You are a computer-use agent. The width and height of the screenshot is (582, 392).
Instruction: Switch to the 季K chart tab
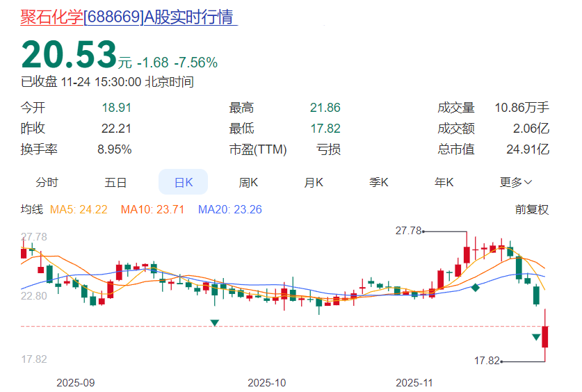pos(378,182)
